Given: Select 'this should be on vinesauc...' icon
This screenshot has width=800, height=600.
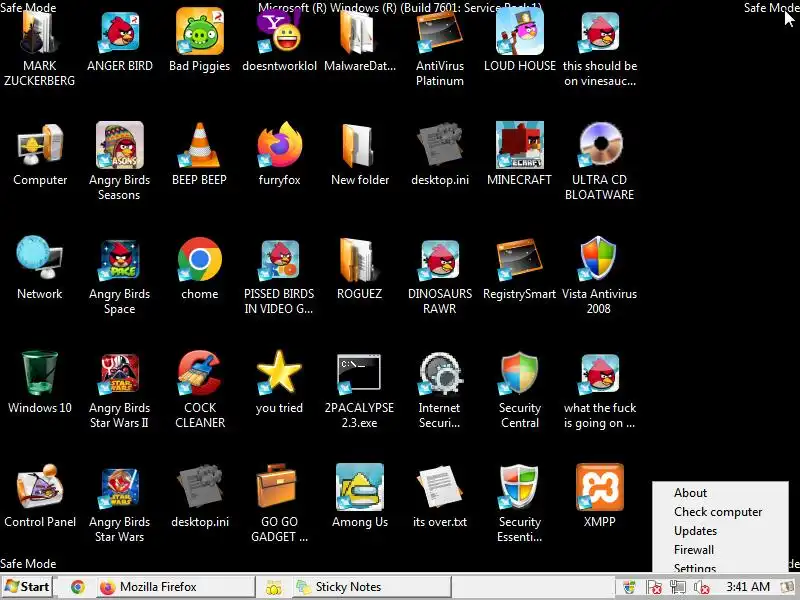Looking at the screenshot, I should 599,34.
